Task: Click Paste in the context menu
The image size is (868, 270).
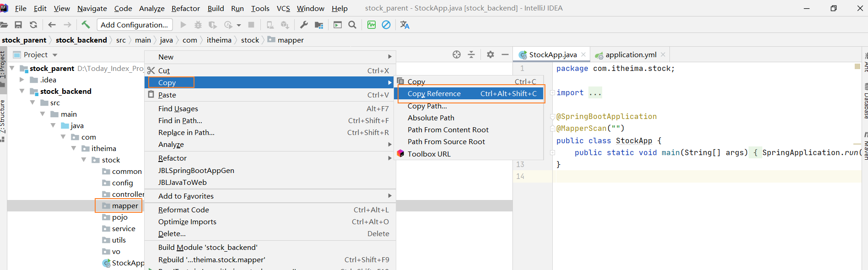Action: click(270, 95)
